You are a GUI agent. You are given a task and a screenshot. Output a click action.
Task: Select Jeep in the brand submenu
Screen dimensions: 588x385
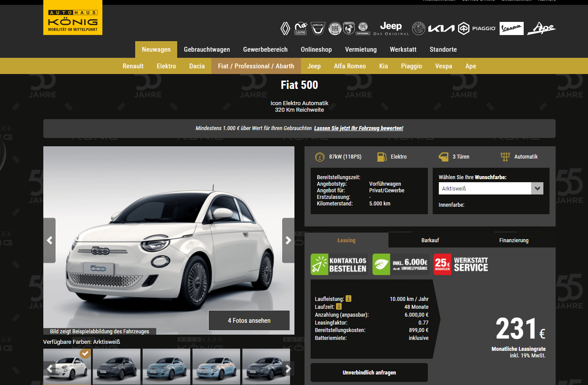(x=314, y=66)
